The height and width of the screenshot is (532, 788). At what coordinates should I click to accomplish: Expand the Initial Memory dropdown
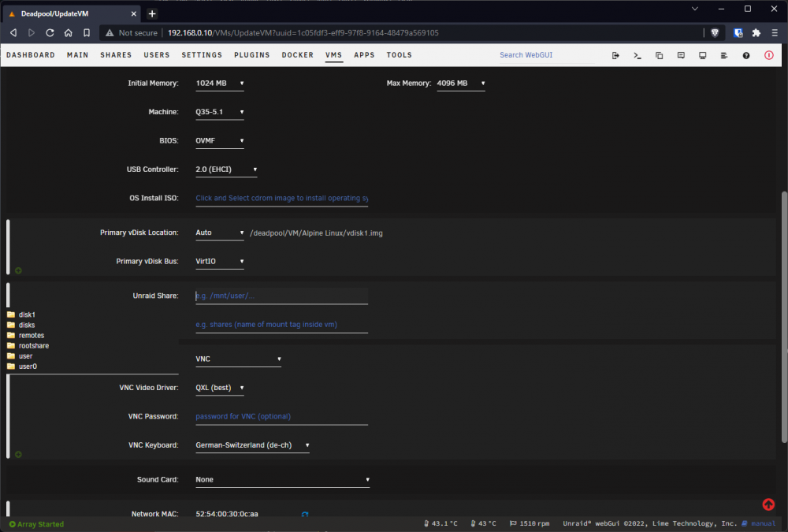click(220, 84)
